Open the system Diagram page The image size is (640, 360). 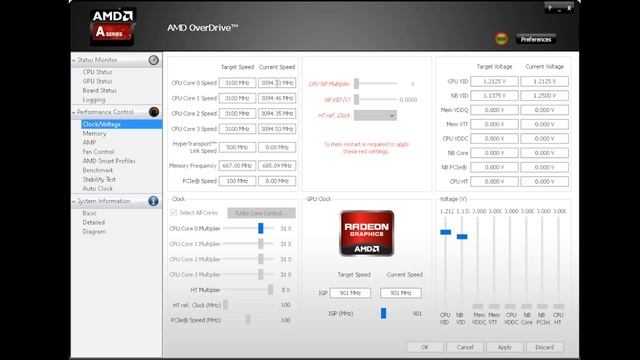[x=94, y=231]
